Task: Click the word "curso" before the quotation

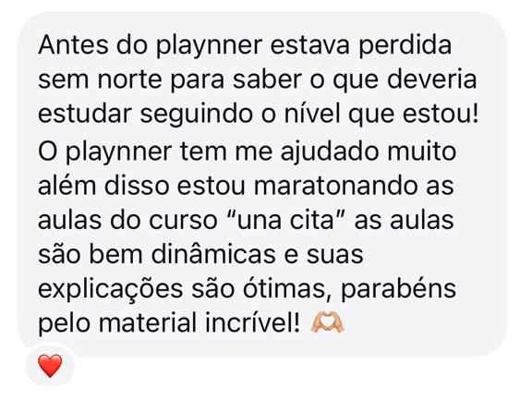Action: point(183,221)
